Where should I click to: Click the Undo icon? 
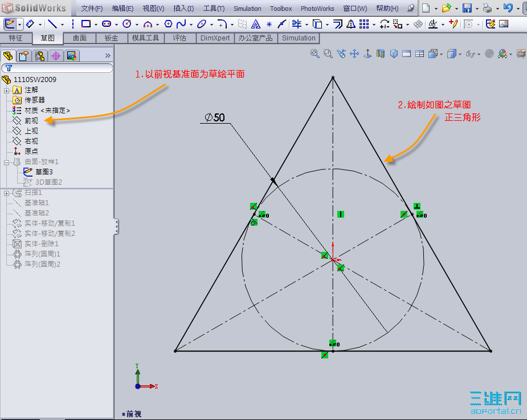pyautogui.click(x=508, y=8)
